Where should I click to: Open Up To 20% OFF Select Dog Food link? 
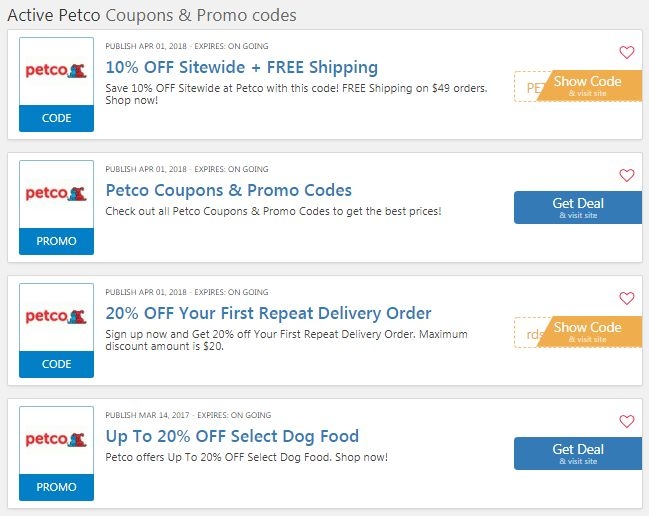tap(232, 436)
